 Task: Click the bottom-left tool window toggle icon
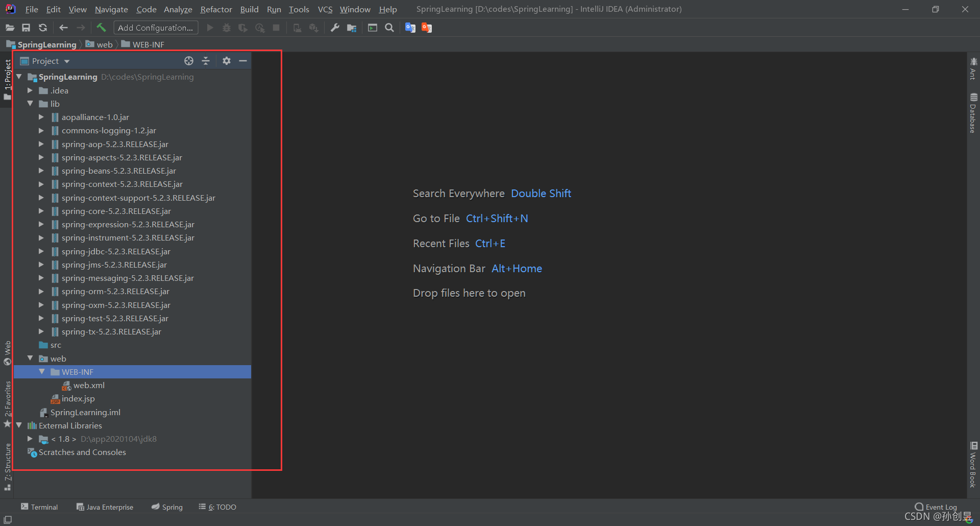click(x=8, y=519)
